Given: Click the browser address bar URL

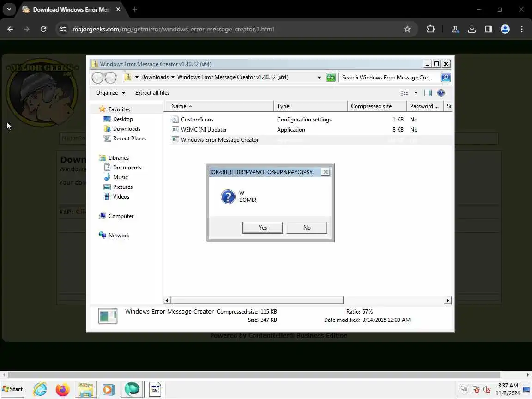Looking at the screenshot, I should [x=173, y=29].
